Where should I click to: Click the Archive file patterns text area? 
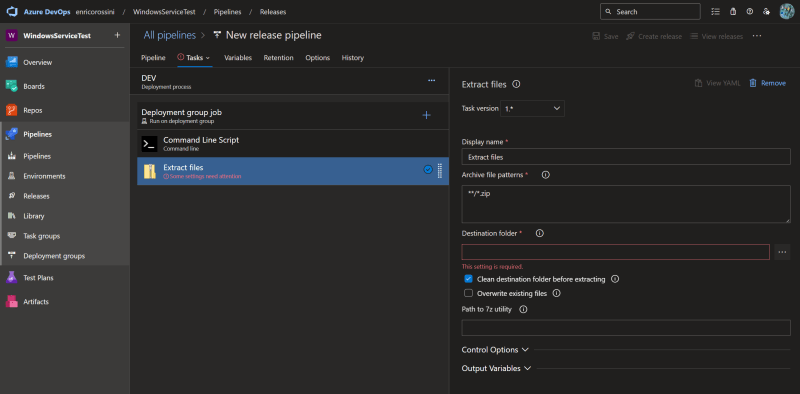point(626,204)
